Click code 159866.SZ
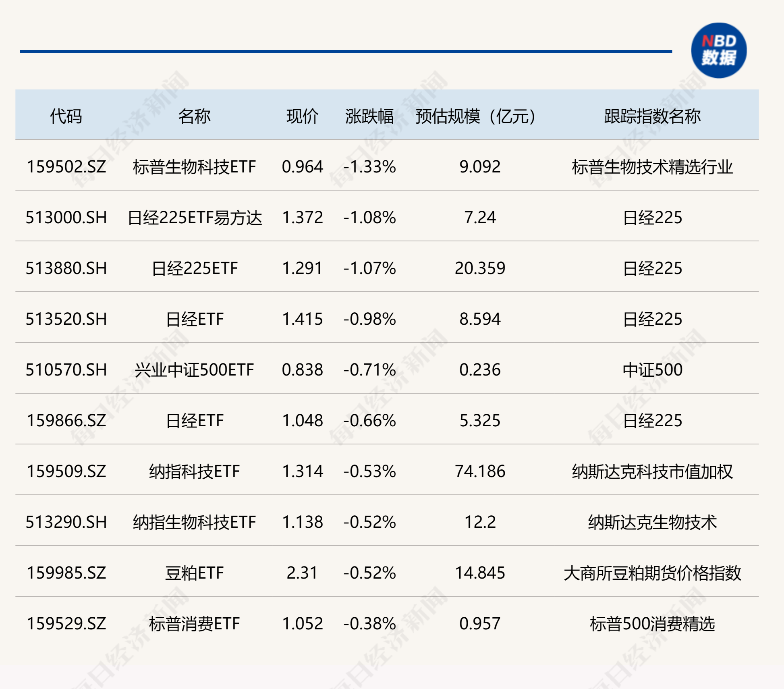Viewport: 784px width, 689px height. [66, 421]
